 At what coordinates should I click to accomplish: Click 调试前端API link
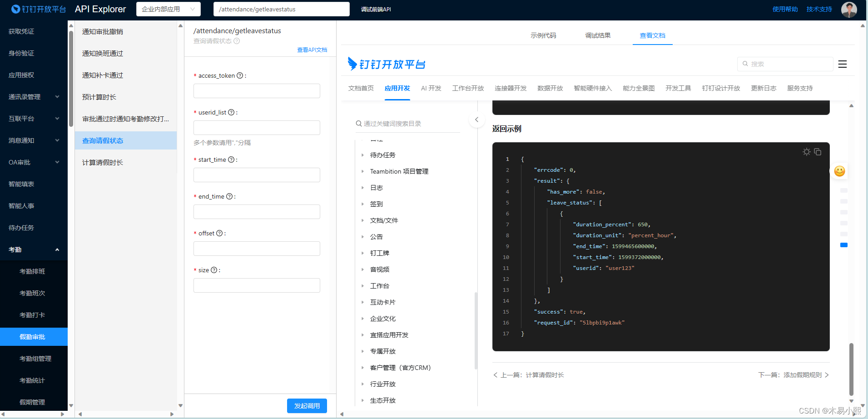click(376, 9)
